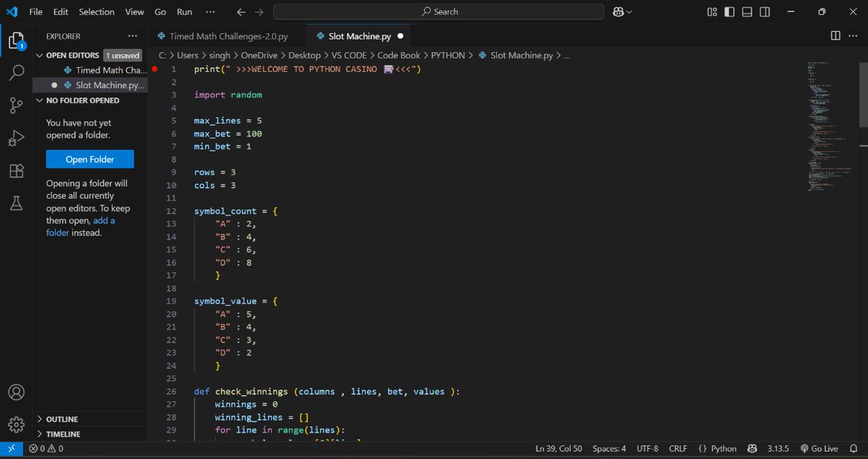Remove the breakpoint on line 1
868x459 pixels.
155,69
